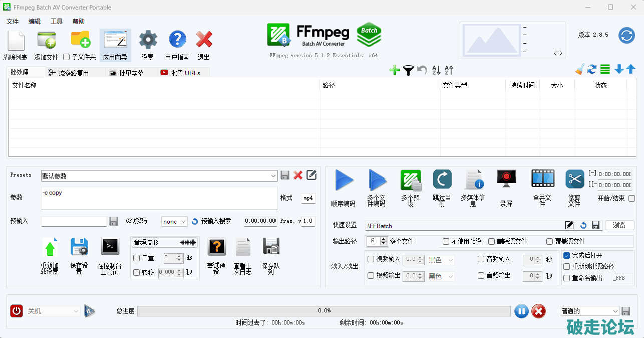
Task: Click the 合并文件 merge files icon
Action: pyautogui.click(x=543, y=179)
